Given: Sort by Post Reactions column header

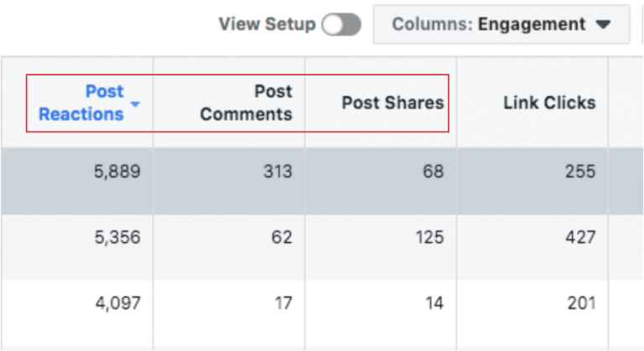Looking at the screenshot, I should (81, 102).
